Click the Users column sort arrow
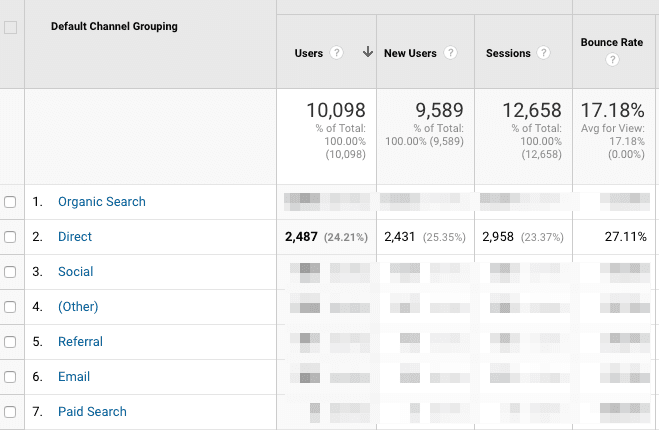This screenshot has width=659, height=433. tap(367, 53)
